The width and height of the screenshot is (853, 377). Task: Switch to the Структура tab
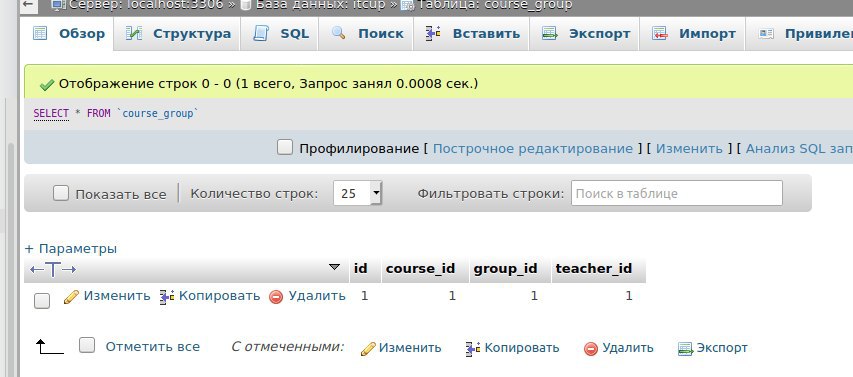177,34
